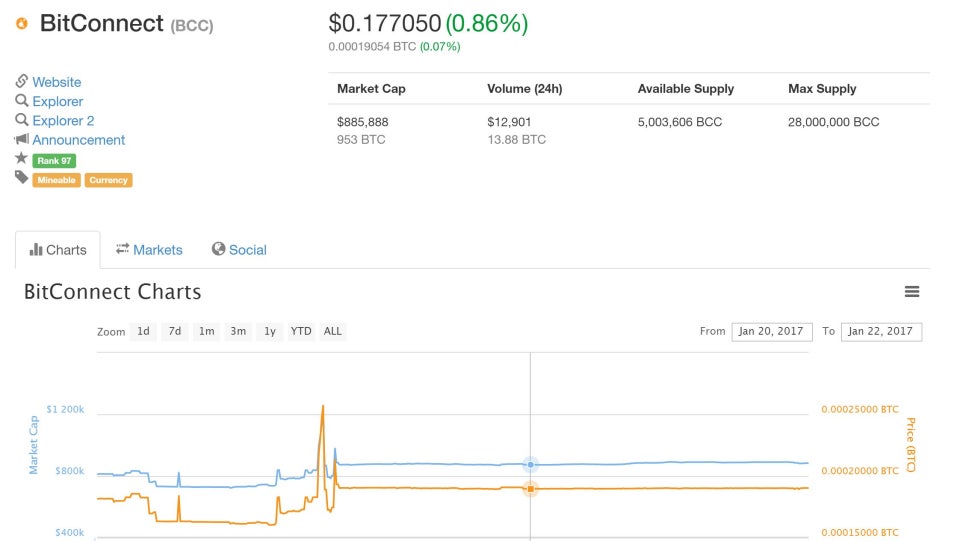The width and height of the screenshot is (966, 541).
Task: Click the To date field Jan 22, 2017
Action: tap(881, 332)
